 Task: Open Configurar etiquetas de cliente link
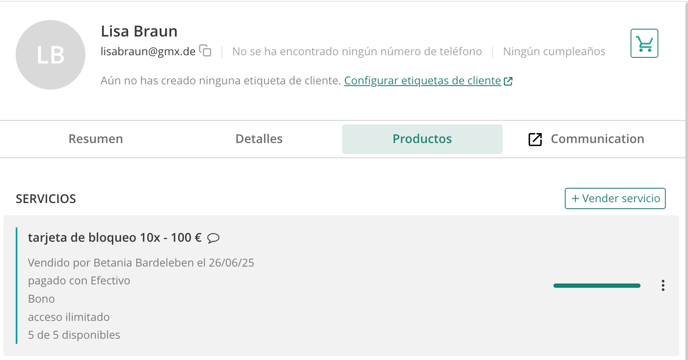pos(422,81)
